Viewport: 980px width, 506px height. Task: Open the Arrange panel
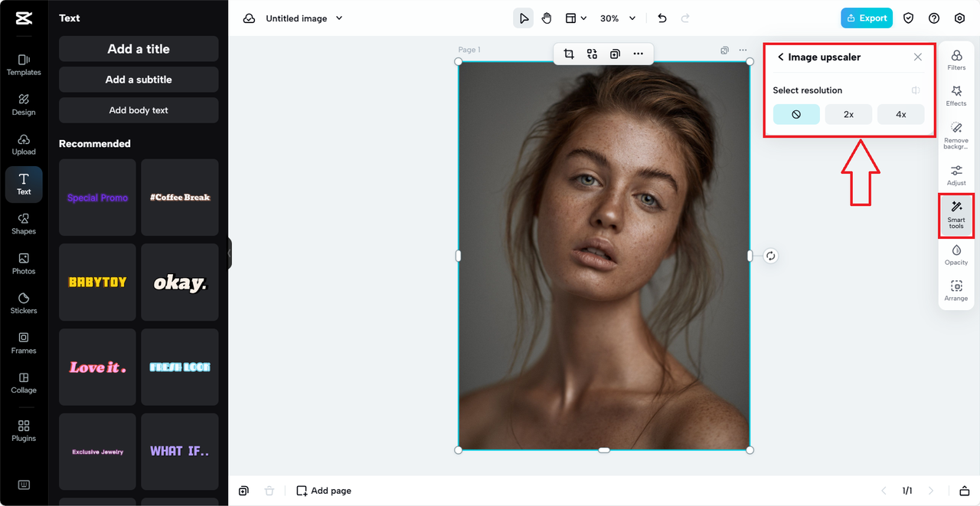pos(956,291)
